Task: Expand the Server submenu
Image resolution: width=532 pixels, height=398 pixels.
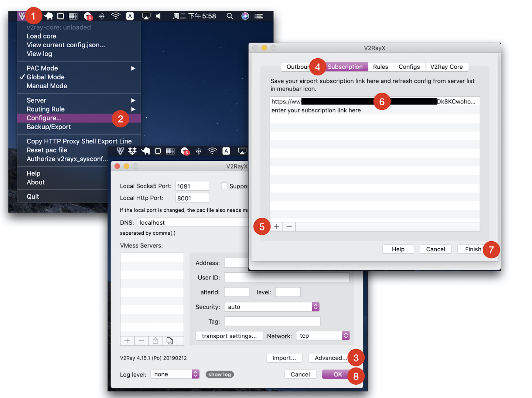Action: (79, 100)
